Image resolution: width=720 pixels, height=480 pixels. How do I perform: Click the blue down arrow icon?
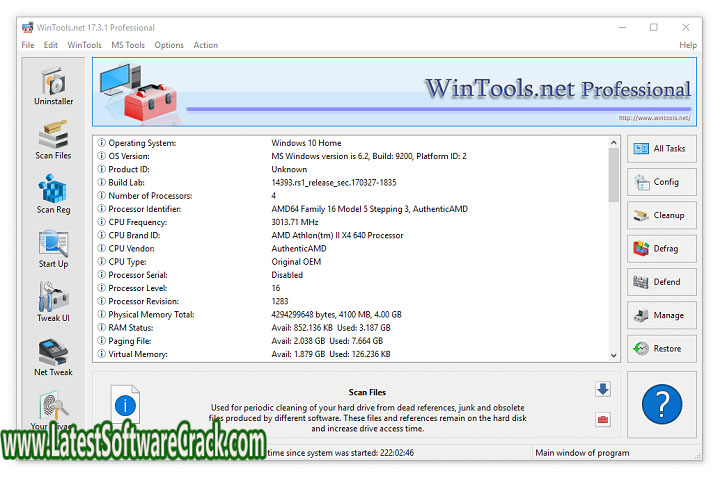[603, 389]
